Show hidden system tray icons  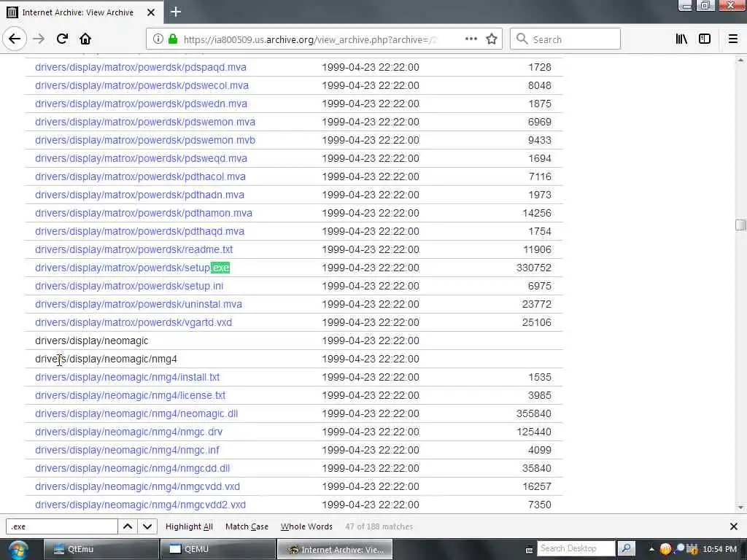click(x=651, y=549)
